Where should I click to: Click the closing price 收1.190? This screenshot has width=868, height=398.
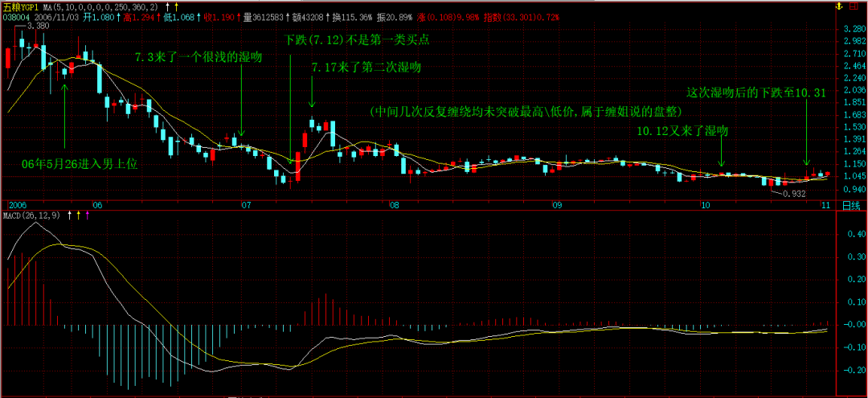[219, 18]
